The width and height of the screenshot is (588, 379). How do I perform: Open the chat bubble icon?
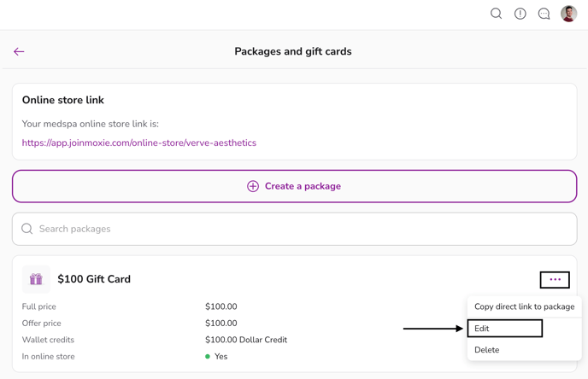click(544, 14)
